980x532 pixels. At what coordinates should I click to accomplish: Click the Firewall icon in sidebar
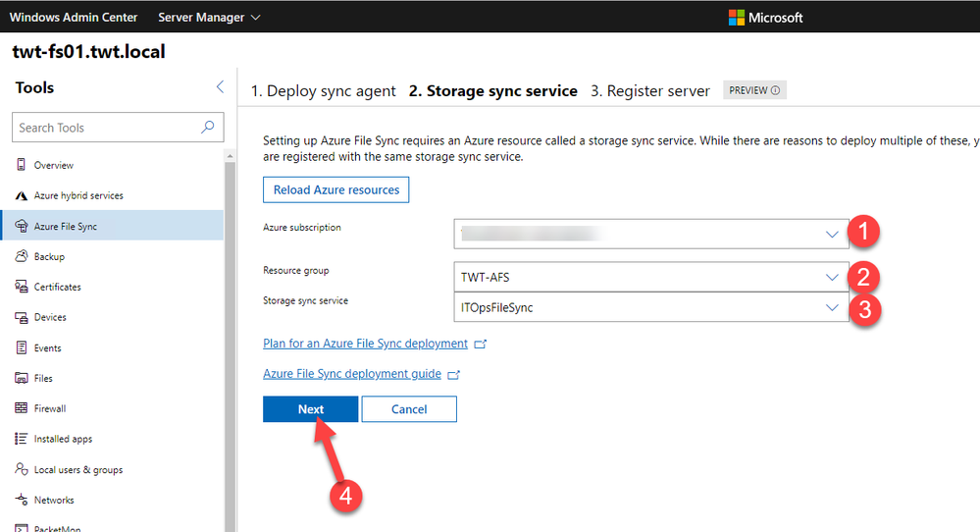coord(22,408)
